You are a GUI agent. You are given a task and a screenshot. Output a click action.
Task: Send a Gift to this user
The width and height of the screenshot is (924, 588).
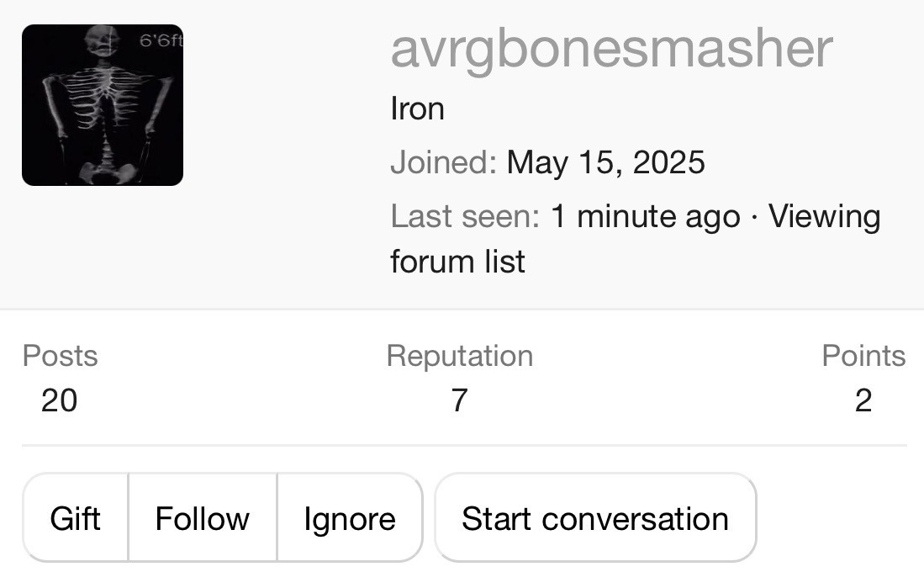coord(76,518)
